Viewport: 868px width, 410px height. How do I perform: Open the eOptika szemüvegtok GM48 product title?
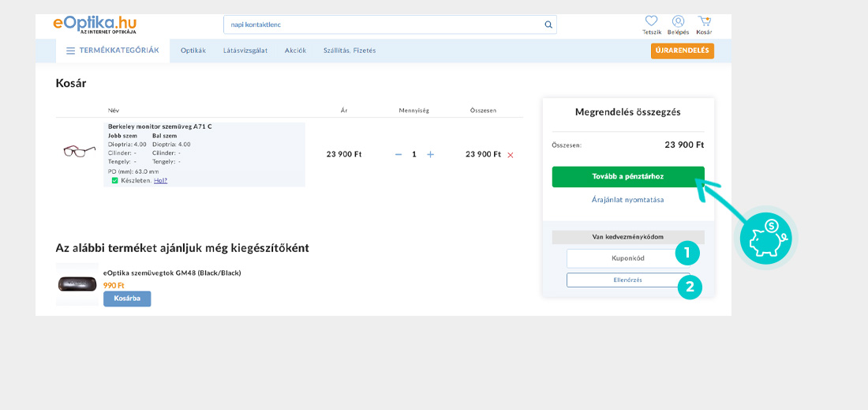pos(172,273)
